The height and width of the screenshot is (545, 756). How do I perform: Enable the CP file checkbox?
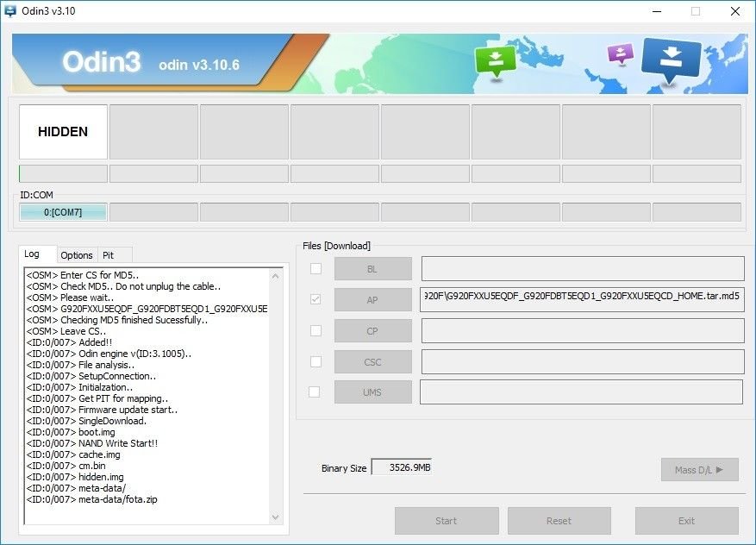[316, 331]
